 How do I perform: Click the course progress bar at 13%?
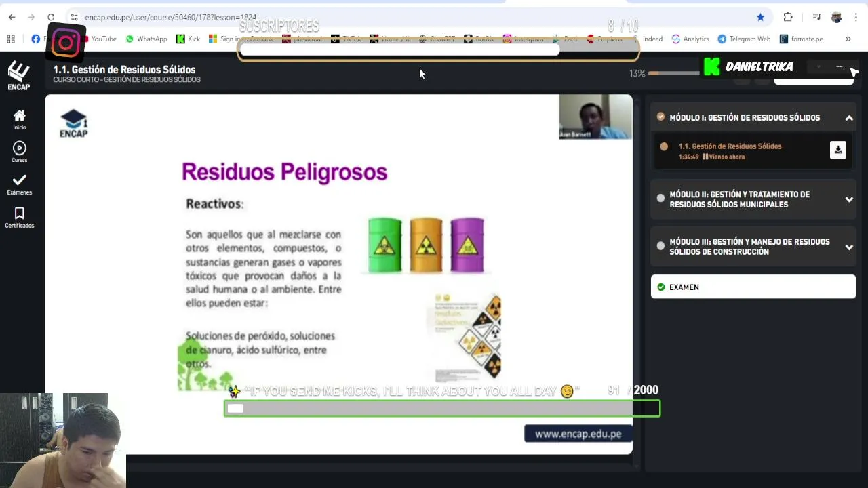point(673,73)
